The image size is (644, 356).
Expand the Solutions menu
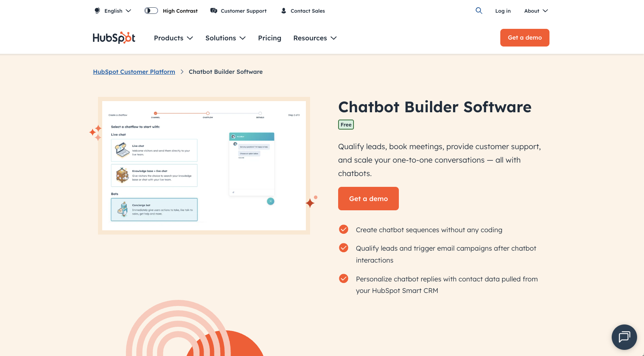225,38
